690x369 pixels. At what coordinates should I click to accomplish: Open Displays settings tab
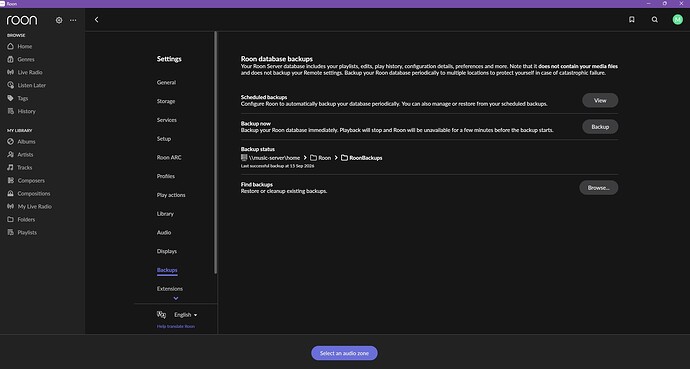point(167,252)
